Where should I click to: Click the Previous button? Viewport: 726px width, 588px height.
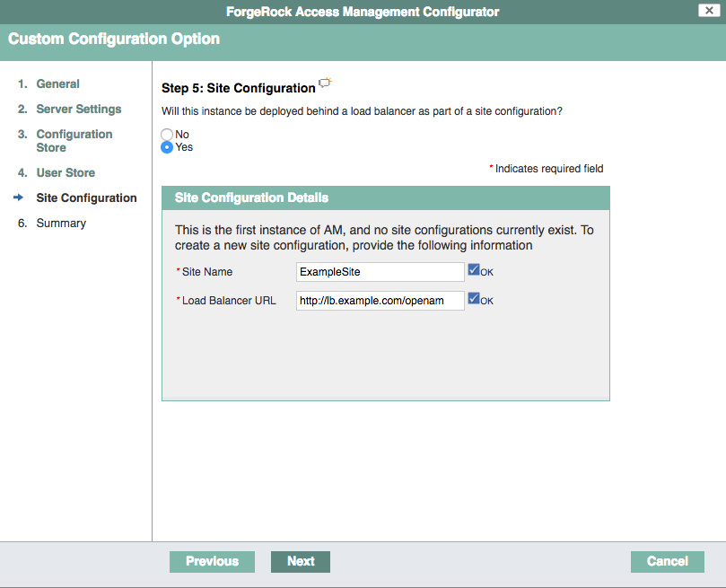pos(212,562)
